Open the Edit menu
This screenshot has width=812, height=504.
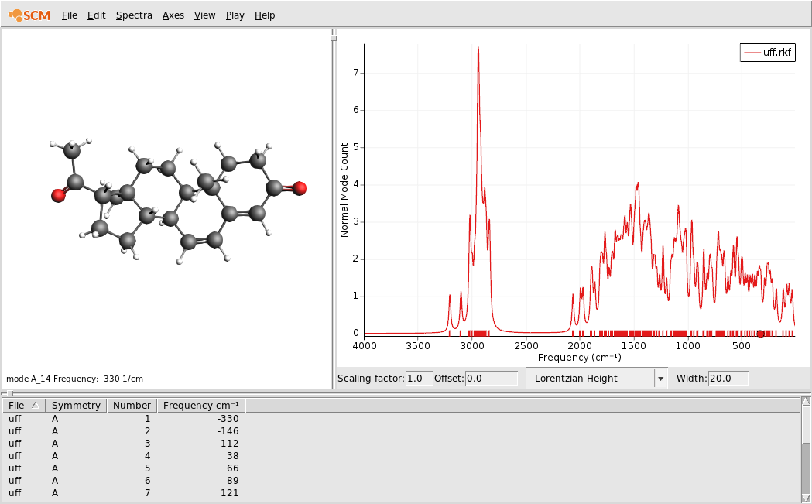click(96, 15)
